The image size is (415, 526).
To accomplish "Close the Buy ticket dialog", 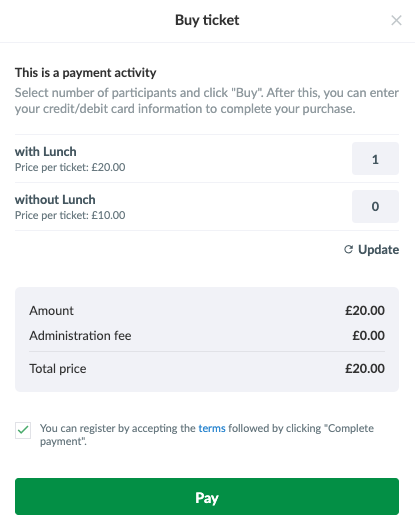I will pyautogui.click(x=396, y=20).
